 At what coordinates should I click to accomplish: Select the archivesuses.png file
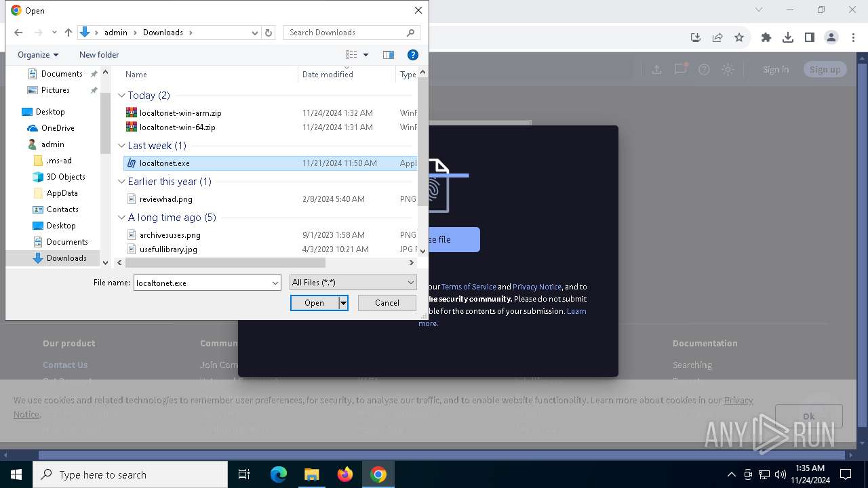pos(170,235)
